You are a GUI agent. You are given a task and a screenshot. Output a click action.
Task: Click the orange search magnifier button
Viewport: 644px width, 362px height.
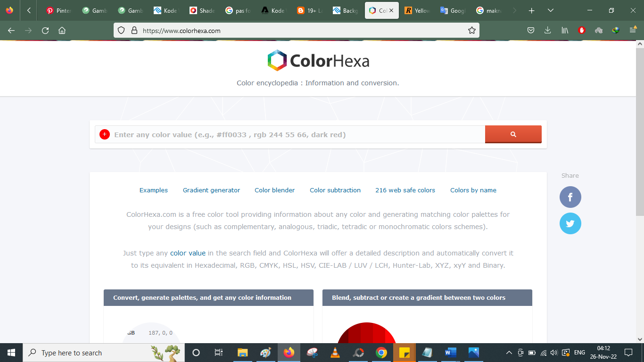513,134
